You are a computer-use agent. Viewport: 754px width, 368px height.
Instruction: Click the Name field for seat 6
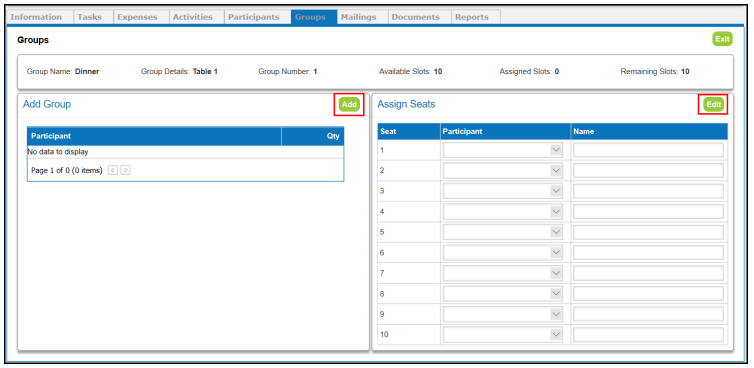point(648,253)
